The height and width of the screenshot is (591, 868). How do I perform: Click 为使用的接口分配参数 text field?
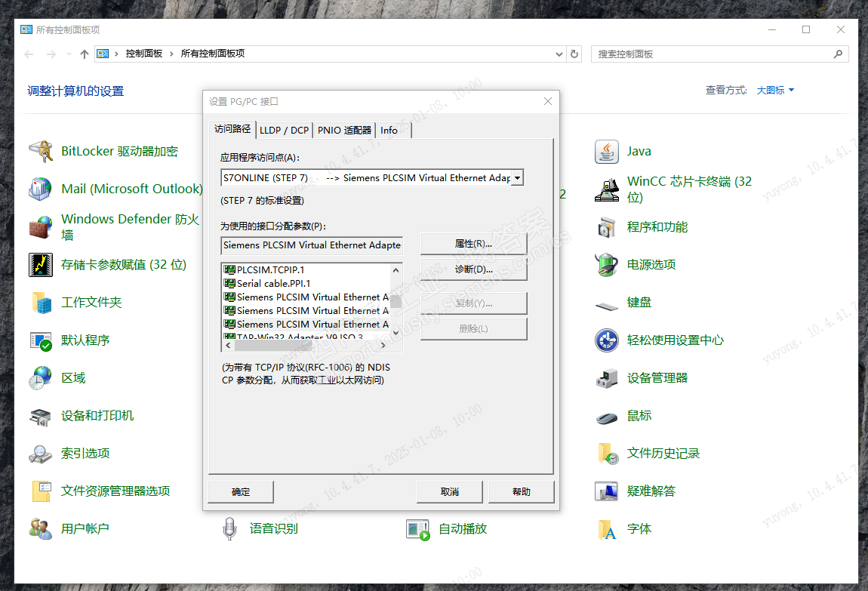point(312,245)
